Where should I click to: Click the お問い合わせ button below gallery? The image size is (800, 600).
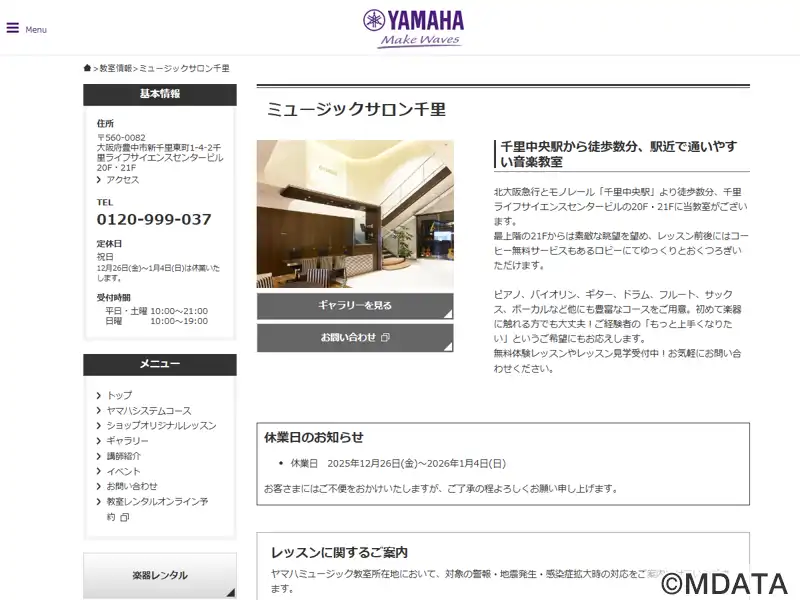pos(355,338)
